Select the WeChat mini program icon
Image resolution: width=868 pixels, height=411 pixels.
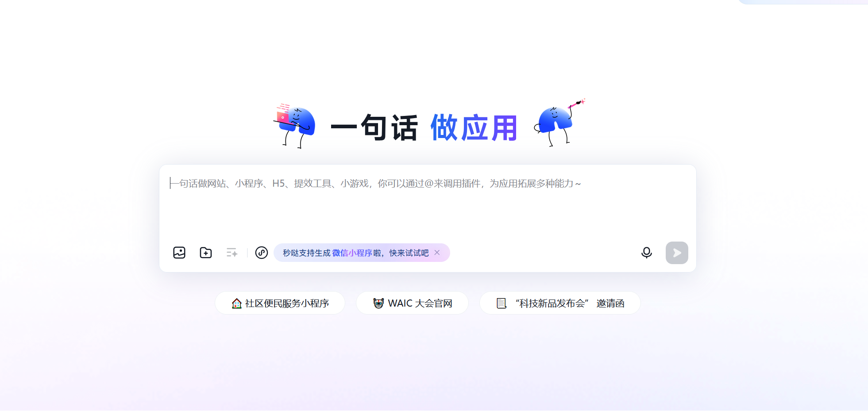(262, 253)
